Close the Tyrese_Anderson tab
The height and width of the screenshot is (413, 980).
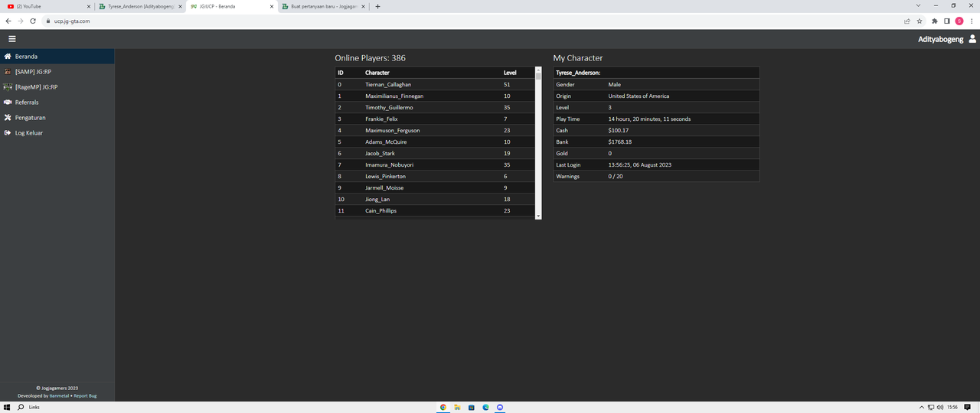click(x=180, y=6)
